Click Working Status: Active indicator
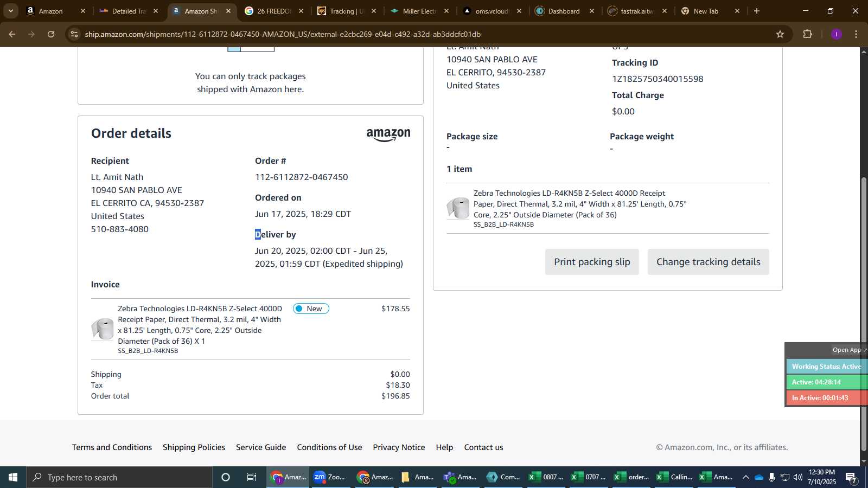This screenshot has height=488, width=868. pyautogui.click(x=827, y=367)
